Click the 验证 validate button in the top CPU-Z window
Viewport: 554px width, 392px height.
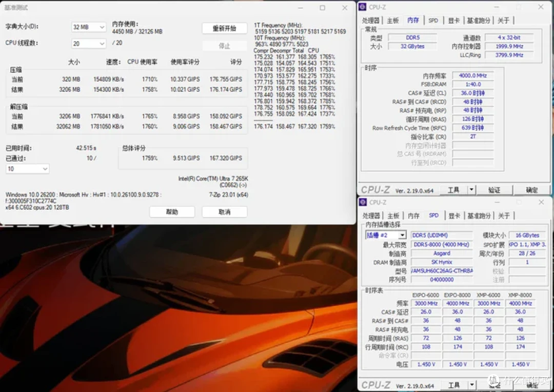tap(494, 190)
